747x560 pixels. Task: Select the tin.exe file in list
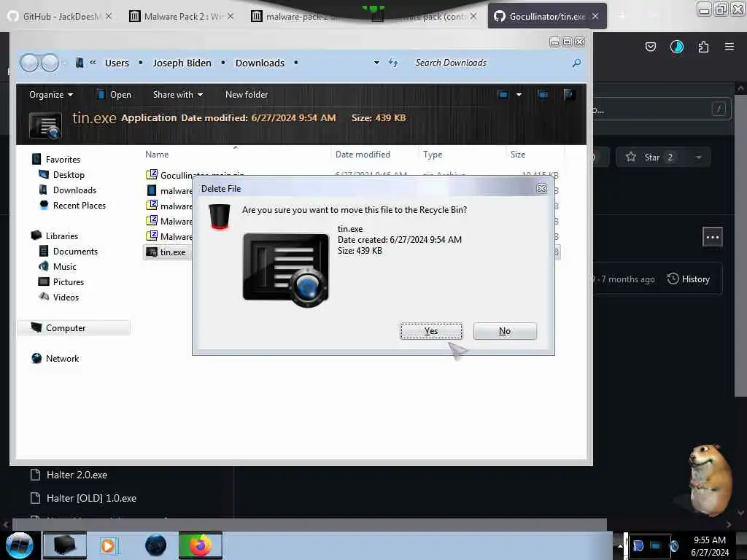(x=166, y=252)
